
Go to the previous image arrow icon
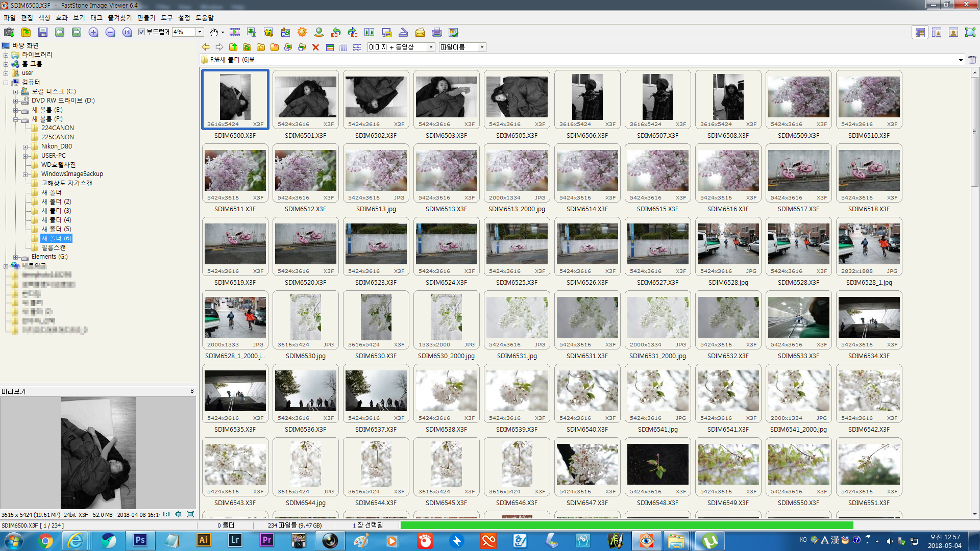60,32
